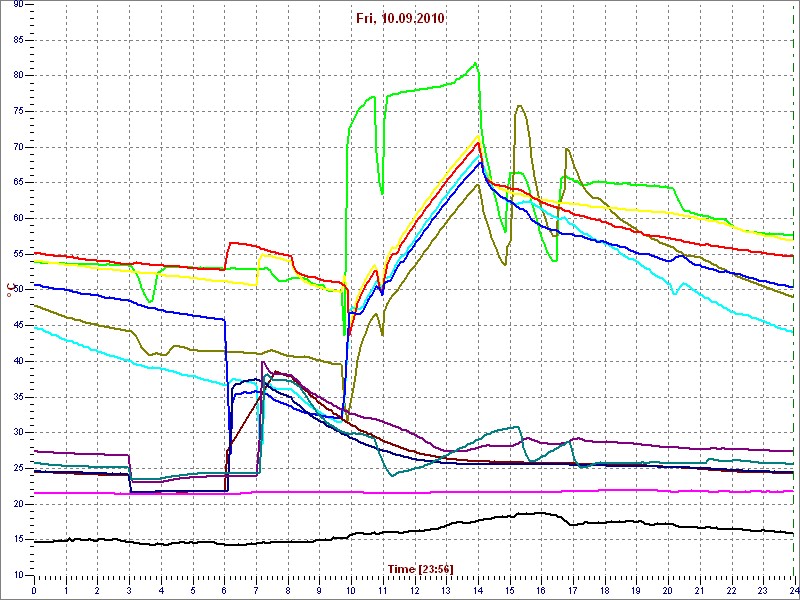Click the red curve's peak at 14:00

tap(478, 142)
